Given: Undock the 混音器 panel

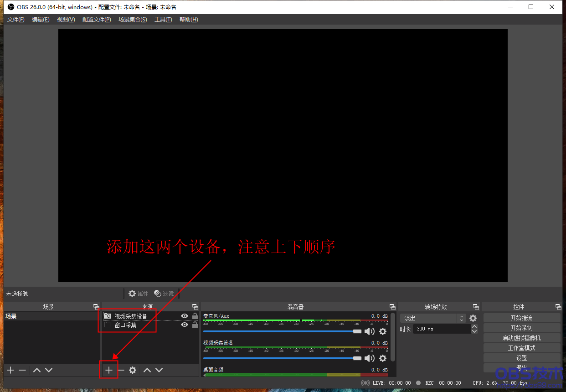Looking at the screenshot, I should coord(392,307).
